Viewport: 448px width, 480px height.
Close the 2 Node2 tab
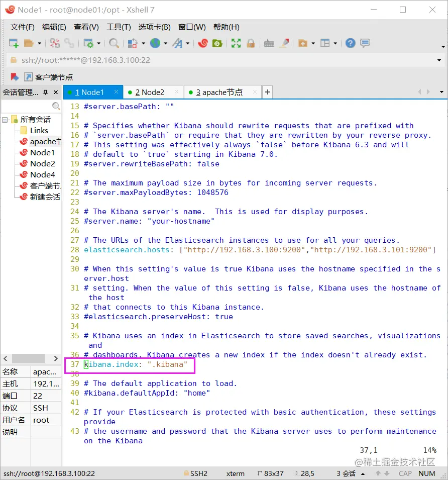[176, 92]
